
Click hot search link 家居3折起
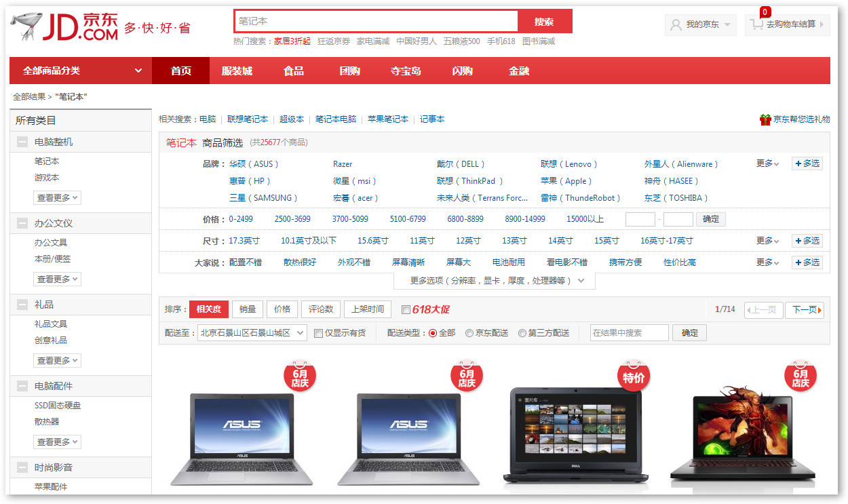pos(292,41)
